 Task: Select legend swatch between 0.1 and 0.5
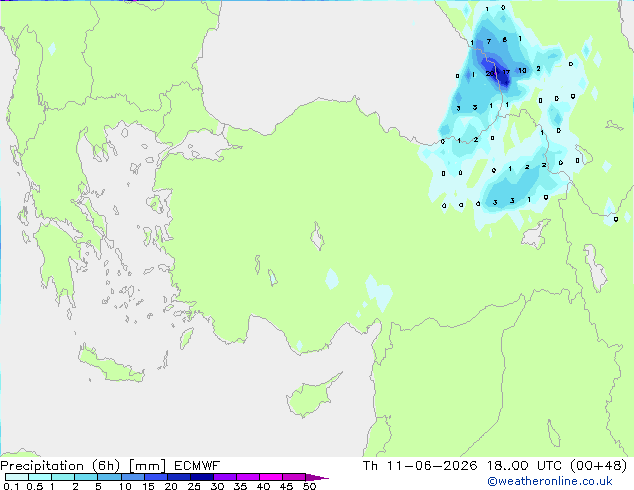[x=17, y=477]
